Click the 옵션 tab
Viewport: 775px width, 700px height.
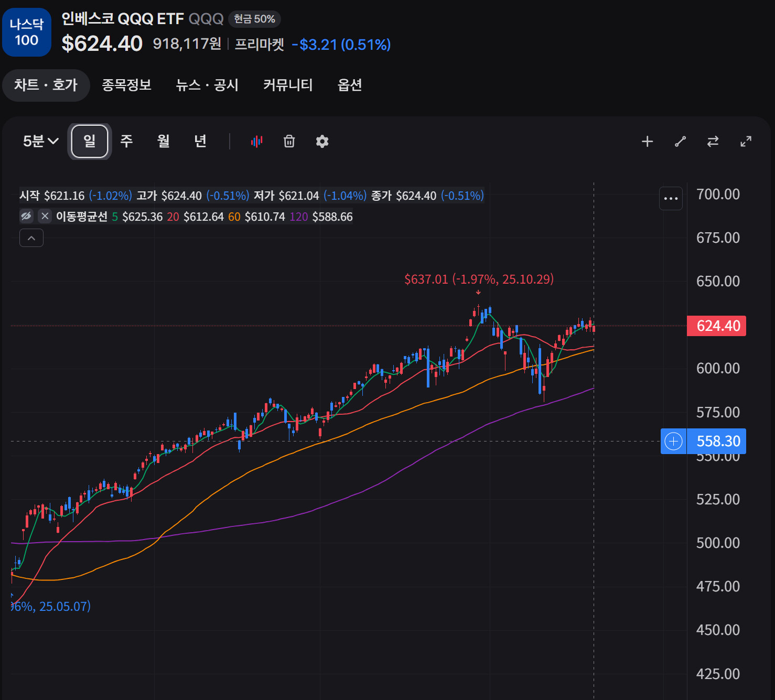350,85
